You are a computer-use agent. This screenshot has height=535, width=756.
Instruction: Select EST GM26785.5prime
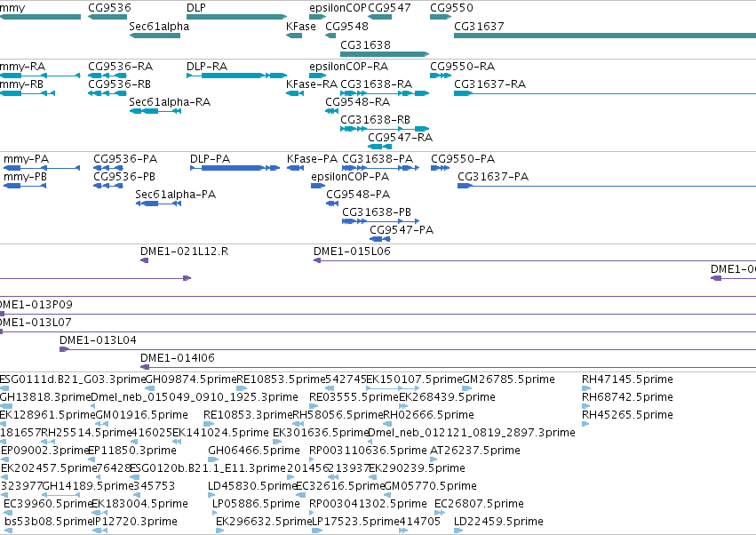pos(466,388)
